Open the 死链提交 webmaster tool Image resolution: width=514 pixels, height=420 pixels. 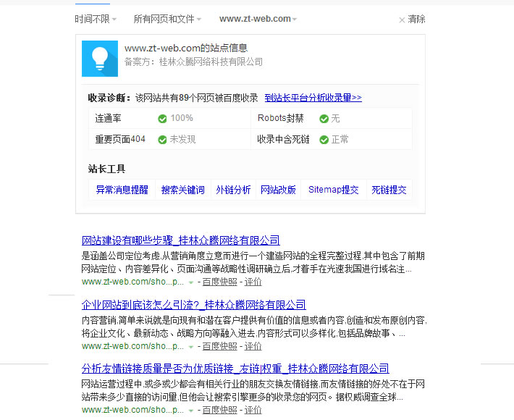point(389,190)
